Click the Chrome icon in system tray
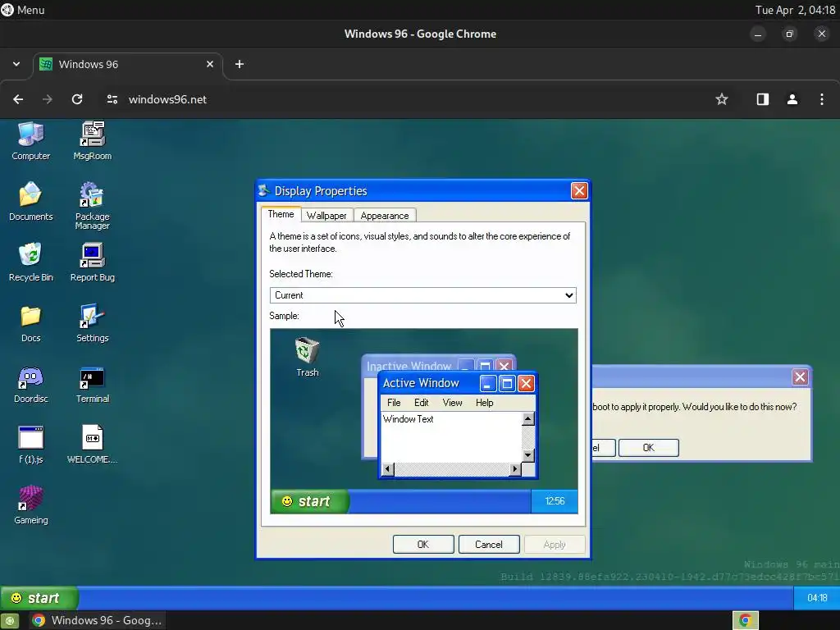This screenshot has height=630, width=840. click(745, 620)
